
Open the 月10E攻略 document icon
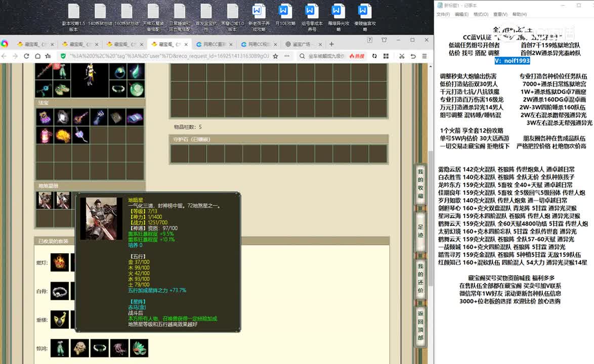click(285, 15)
